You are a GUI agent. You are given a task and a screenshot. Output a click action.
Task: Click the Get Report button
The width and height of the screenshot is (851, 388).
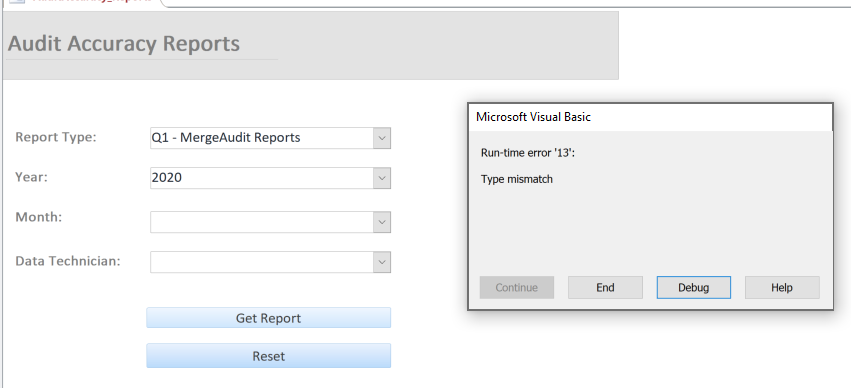tap(268, 318)
